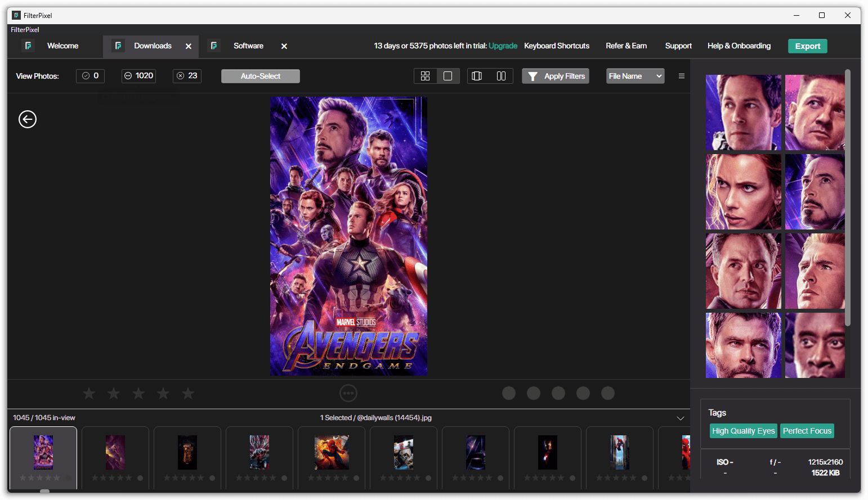Click the Perfect Focus tag
The image size is (868, 500).
tap(807, 431)
